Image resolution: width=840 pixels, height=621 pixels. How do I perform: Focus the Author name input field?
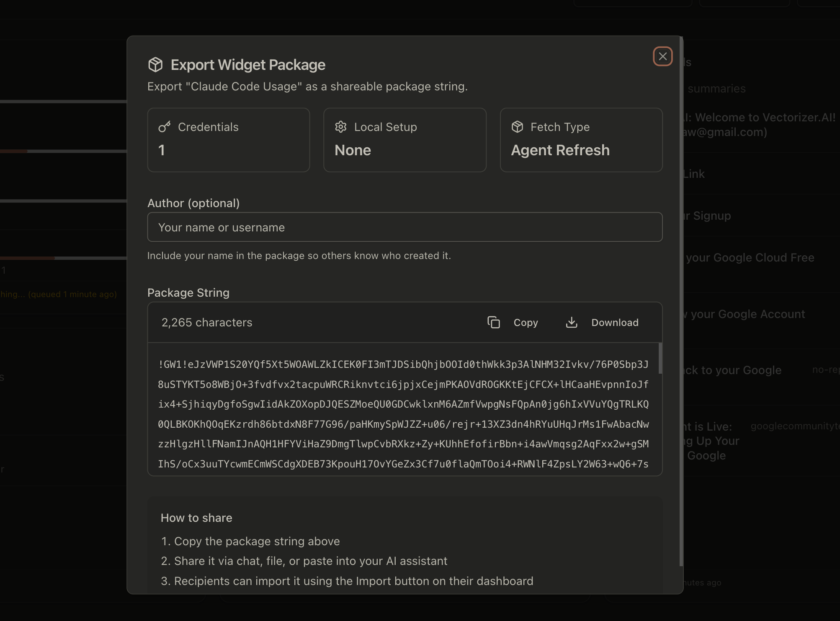[405, 227]
